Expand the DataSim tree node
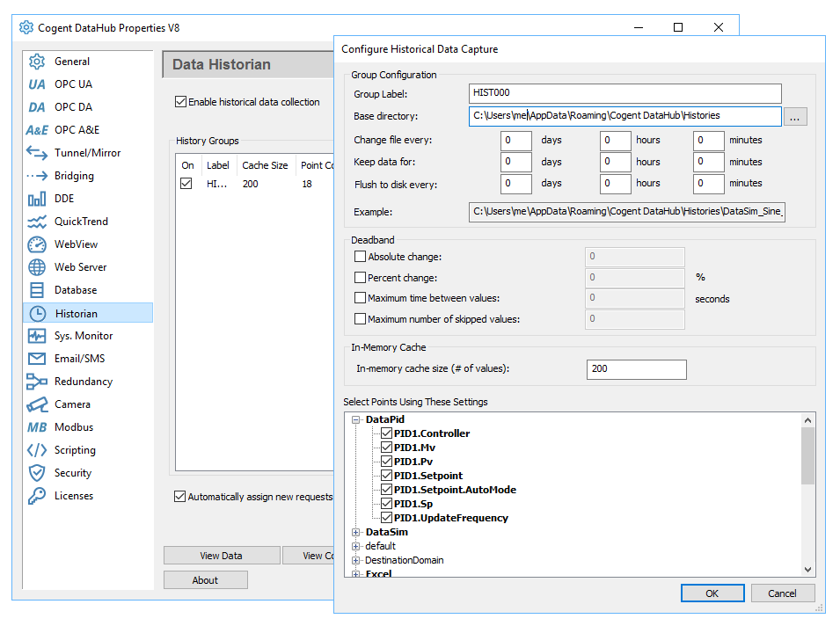This screenshot has height=626, width=840. pos(357,532)
